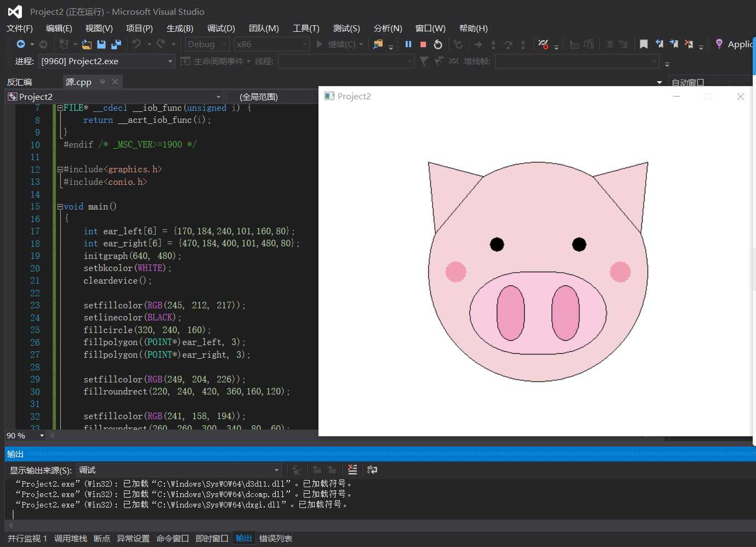Open the 帮助(H) Help menu

(x=473, y=29)
